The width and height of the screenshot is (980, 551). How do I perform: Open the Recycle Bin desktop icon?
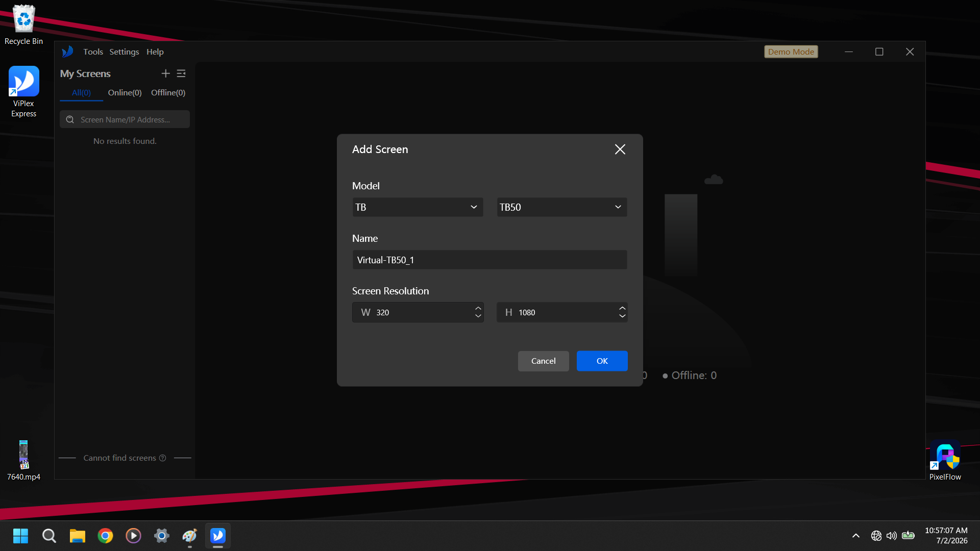click(x=23, y=25)
